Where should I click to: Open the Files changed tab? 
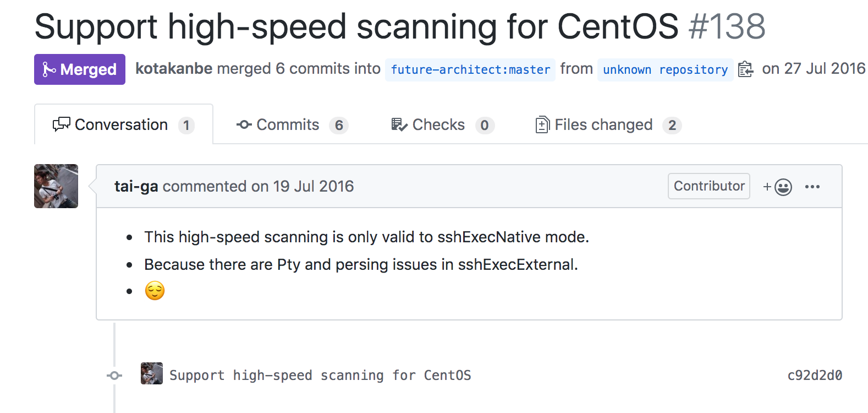click(x=608, y=125)
